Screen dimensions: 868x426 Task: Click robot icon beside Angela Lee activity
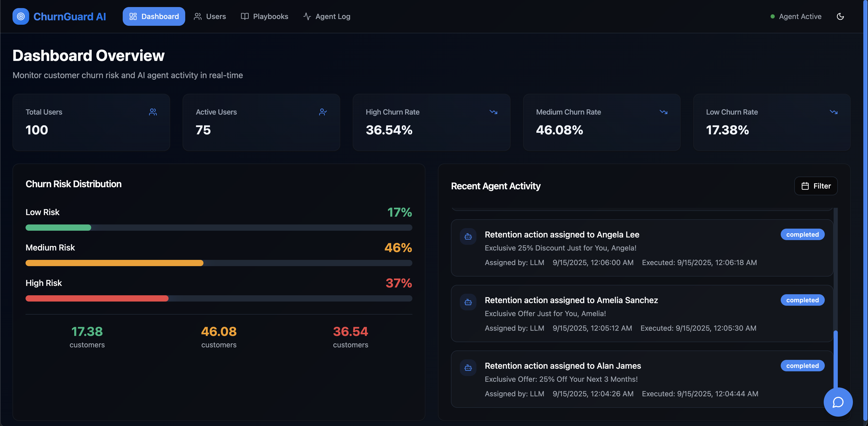468,236
